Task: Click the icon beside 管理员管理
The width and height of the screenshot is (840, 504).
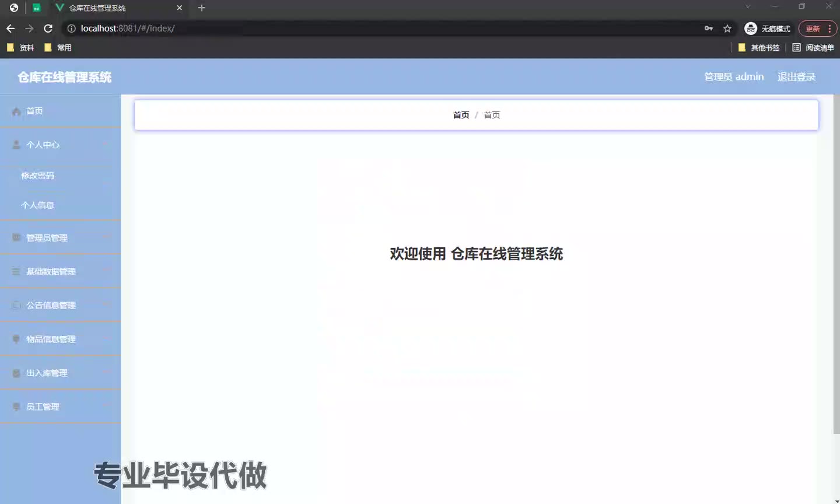Action: 16,237
